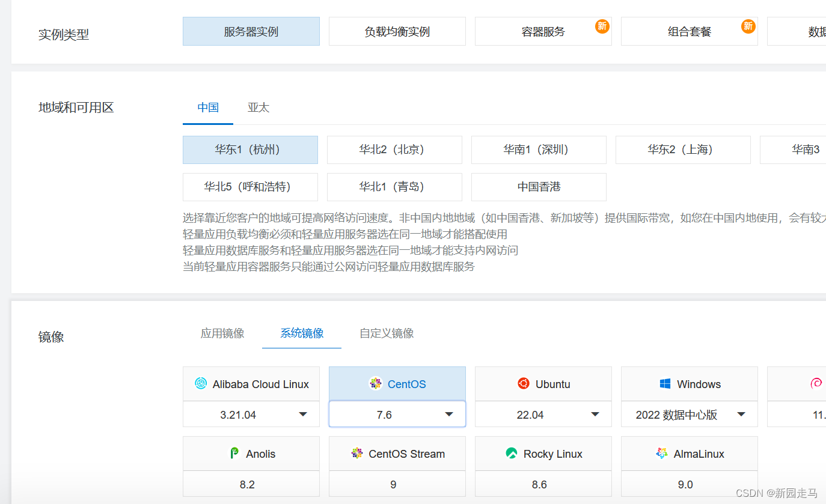Image resolution: width=826 pixels, height=504 pixels.
Task: Switch to the 应用镜像 tab
Action: (222, 333)
